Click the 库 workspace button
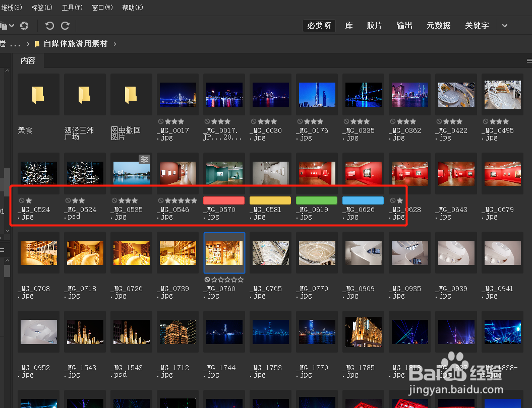Viewport: 532px width, 408px height. 348,25
